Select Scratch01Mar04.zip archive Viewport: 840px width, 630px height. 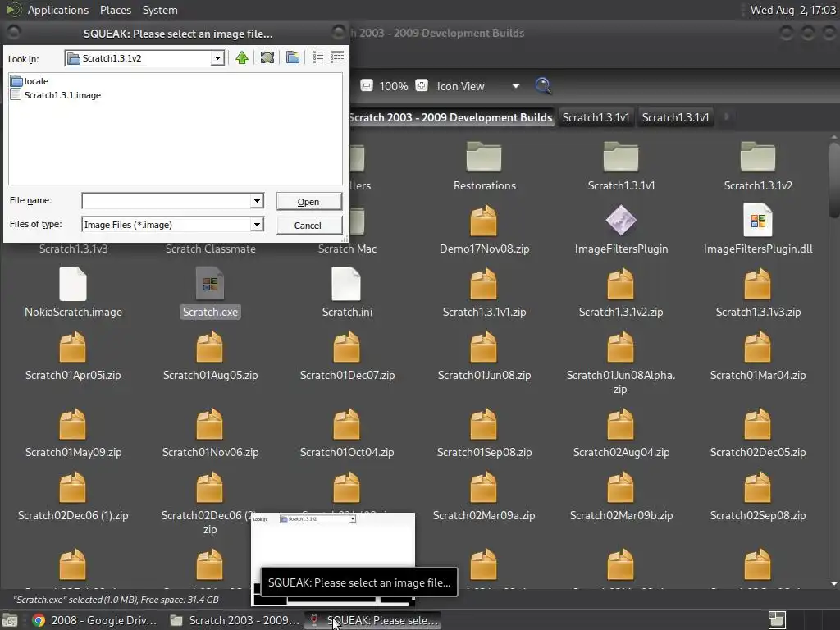coord(757,356)
